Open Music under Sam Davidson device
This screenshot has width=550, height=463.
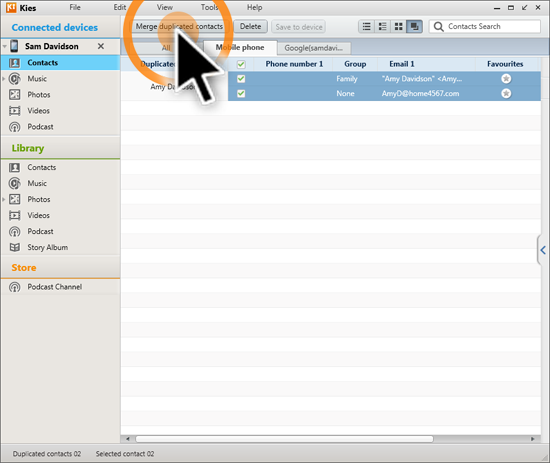click(x=37, y=79)
